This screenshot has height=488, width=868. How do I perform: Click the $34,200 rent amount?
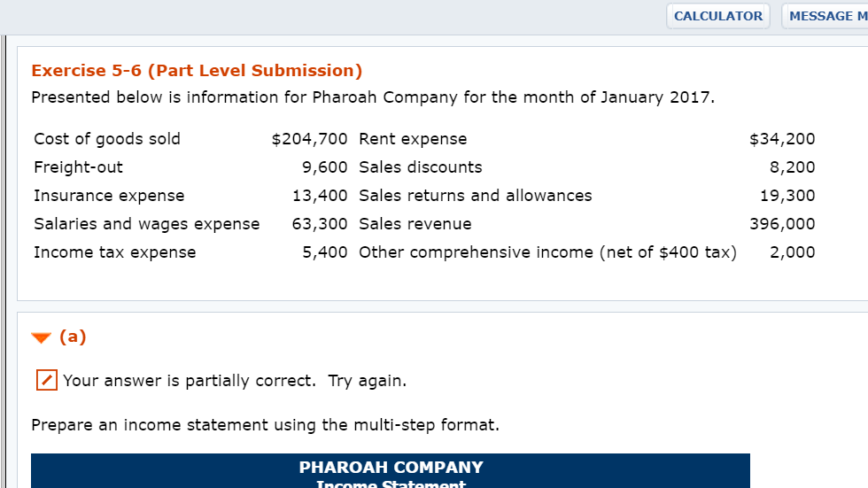pos(782,139)
